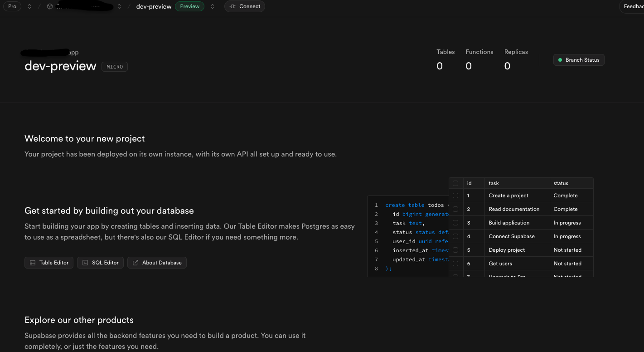Image resolution: width=644 pixels, height=352 pixels.
Task: Click the Functions count label
Action: [x=479, y=52]
